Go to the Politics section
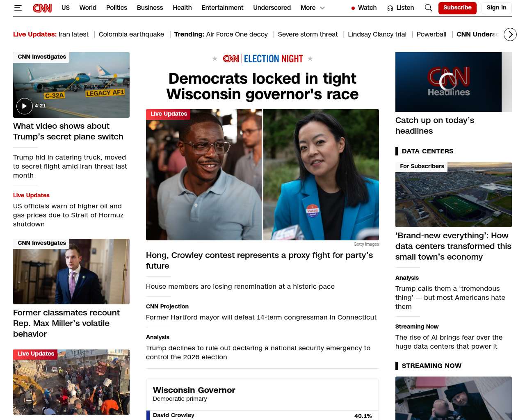525x420 pixels. point(116,8)
